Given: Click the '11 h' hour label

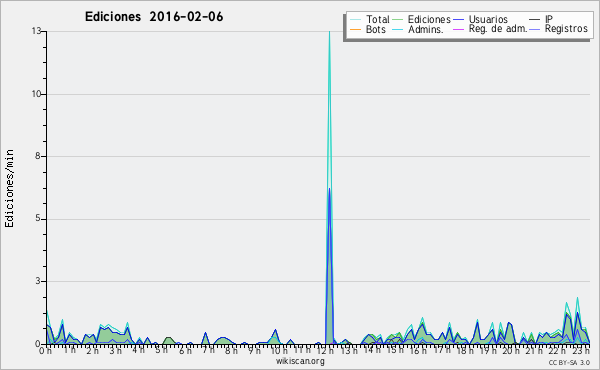Looking at the screenshot, I should point(302,350).
